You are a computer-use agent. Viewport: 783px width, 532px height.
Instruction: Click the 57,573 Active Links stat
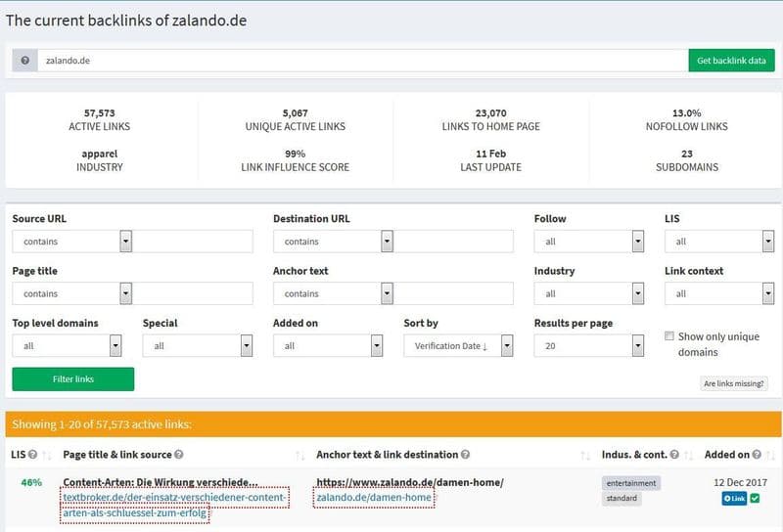(x=100, y=119)
